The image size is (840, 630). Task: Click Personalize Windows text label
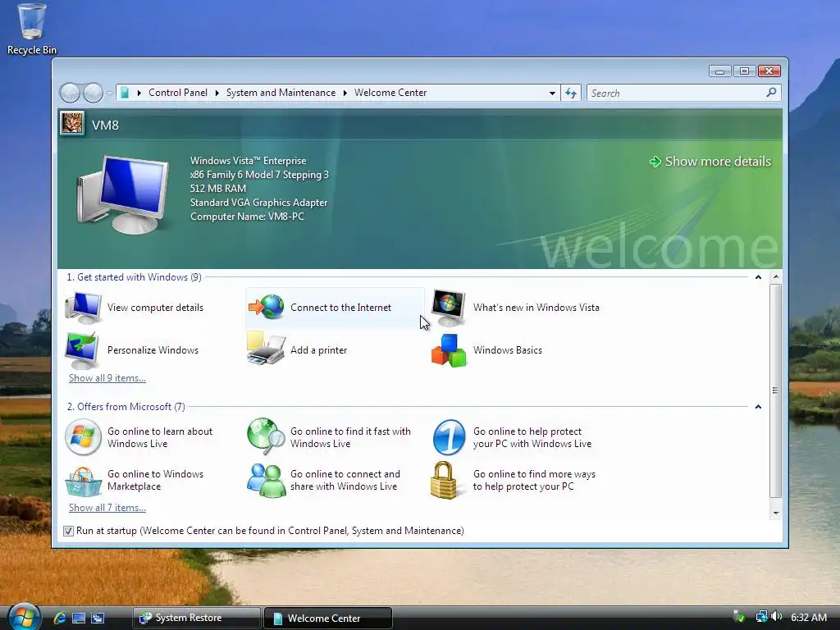pos(153,350)
